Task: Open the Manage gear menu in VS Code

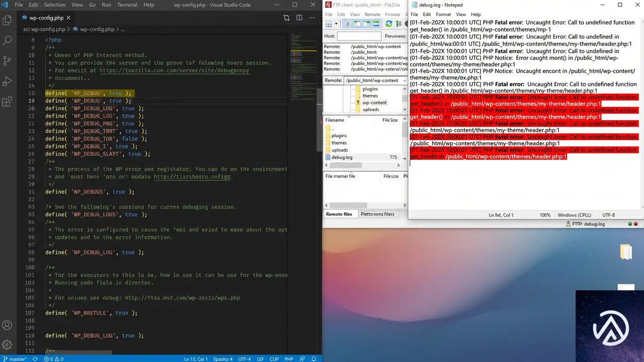Action: (7, 344)
